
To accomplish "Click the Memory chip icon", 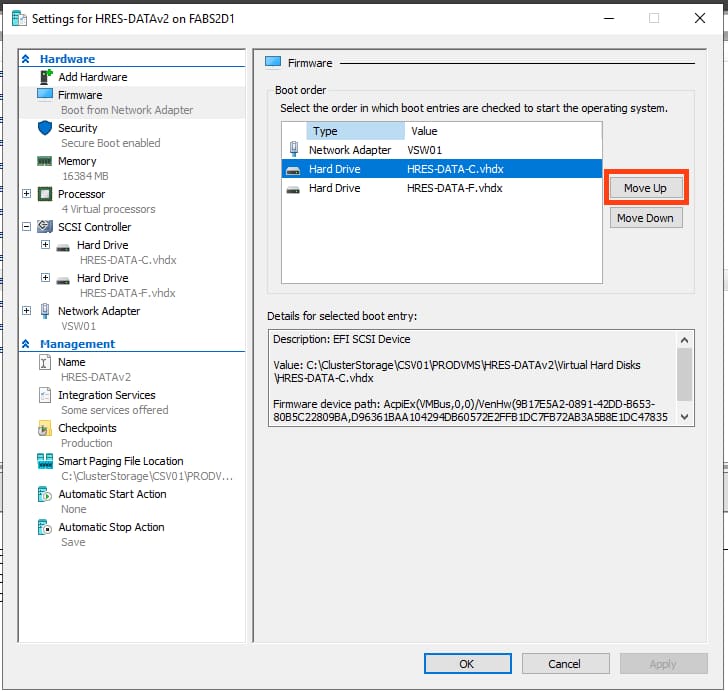I will pos(45,161).
